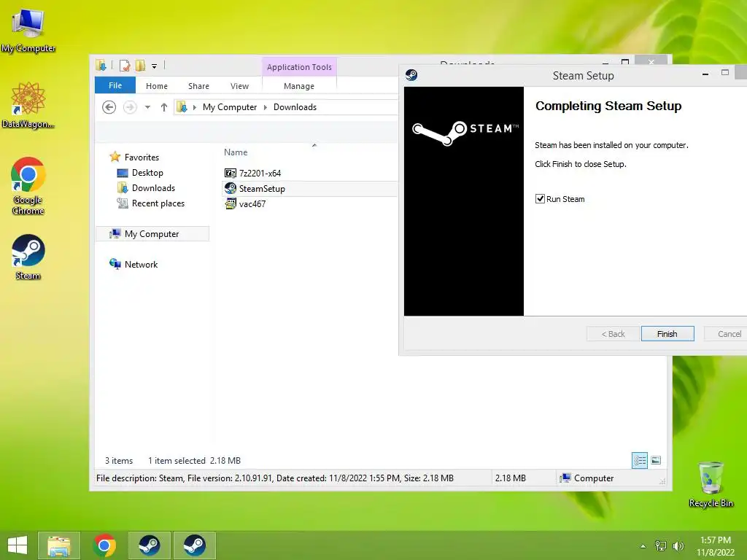Image resolution: width=747 pixels, height=560 pixels.
Task: Uncheck Run Steam checkbox
Action: [x=540, y=199]
